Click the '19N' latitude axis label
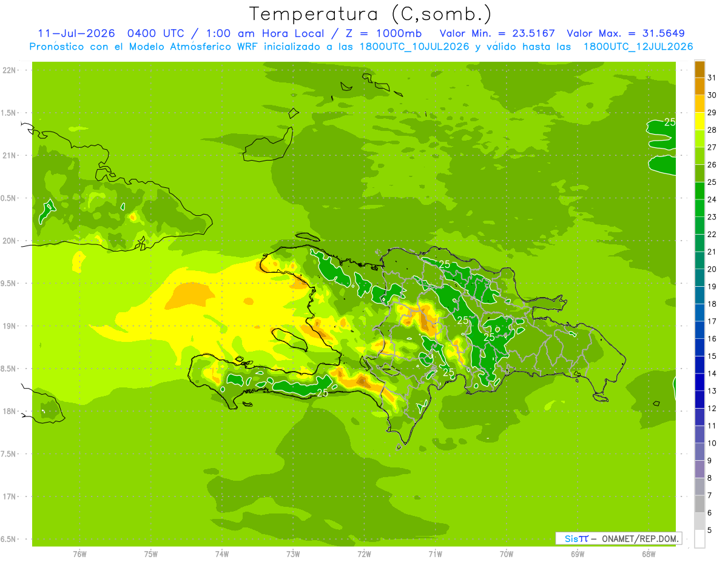This screenshot has height=562, width=728. tap(10, 326)
